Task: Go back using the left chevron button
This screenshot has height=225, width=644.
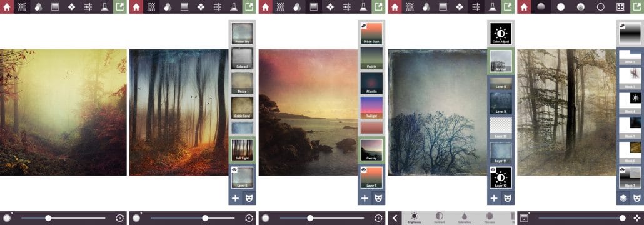Action: coord(395,218)
